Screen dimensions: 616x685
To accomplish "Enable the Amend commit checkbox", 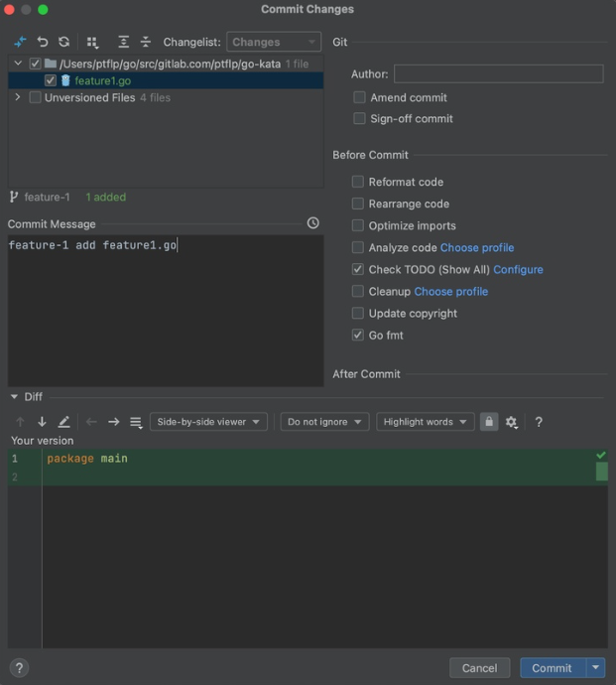I will [x=359, y=97].
